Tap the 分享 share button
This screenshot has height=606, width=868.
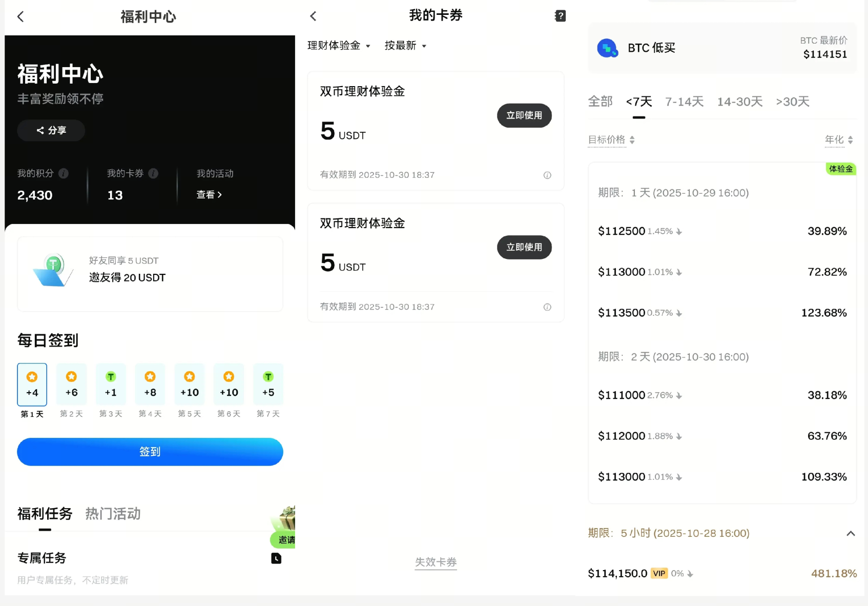click(x=51, y=131)
